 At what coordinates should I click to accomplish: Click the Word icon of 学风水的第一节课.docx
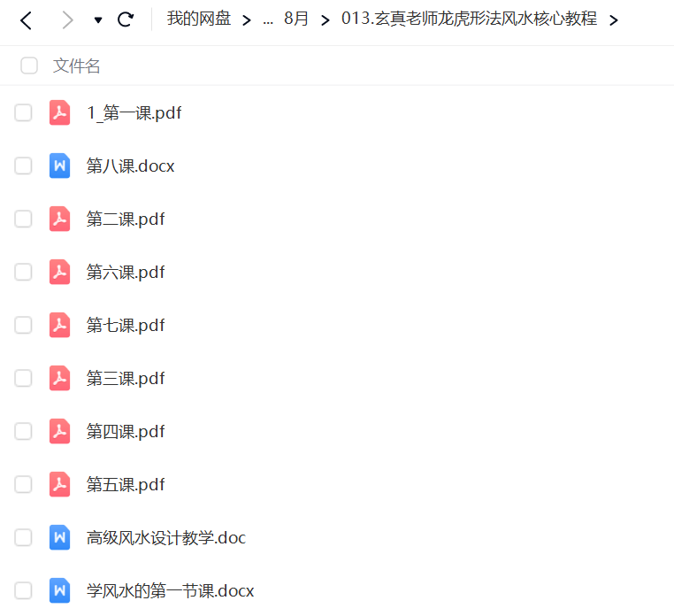point(60,590)
